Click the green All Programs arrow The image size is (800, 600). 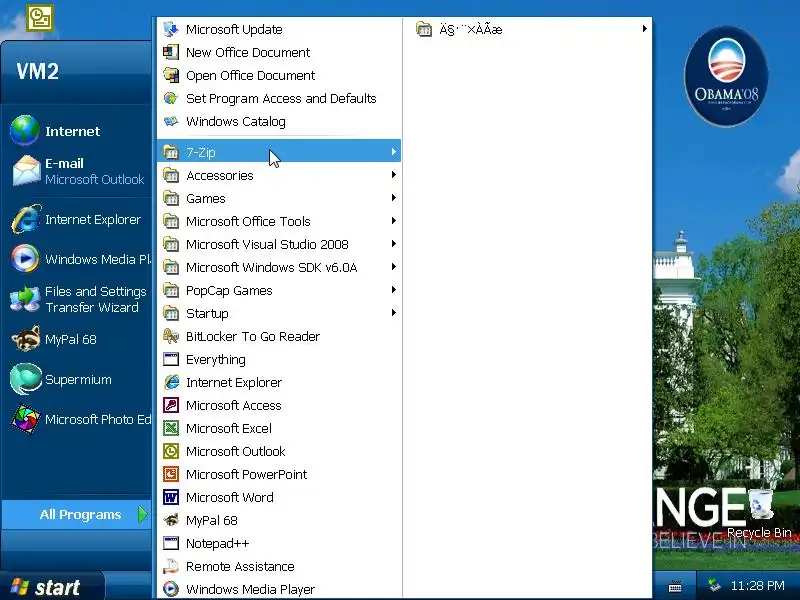click(x=143, y=514)
